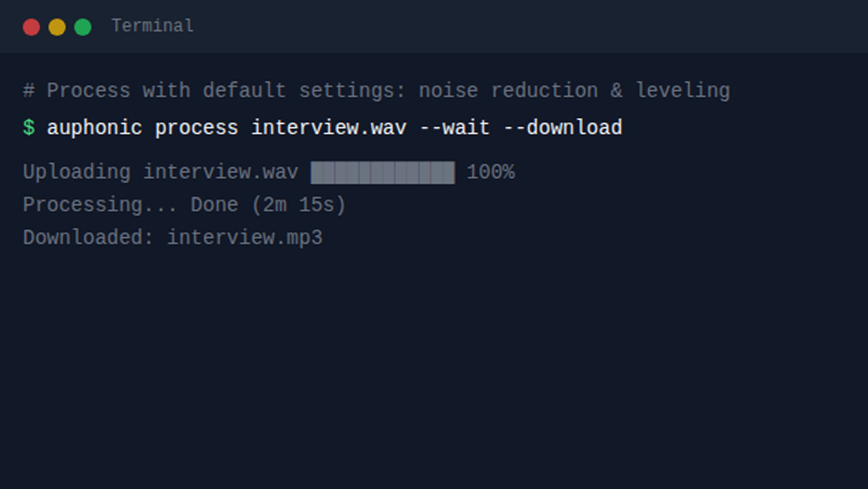Click the Downloaded: label
This screenshot has width=868, height=489.
pyautogui.click(x=88, y=238)
